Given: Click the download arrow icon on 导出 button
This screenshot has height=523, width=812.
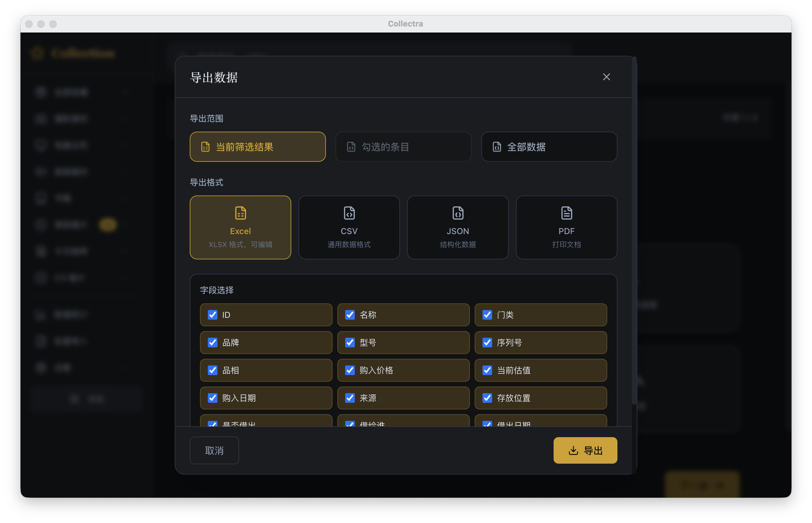Looking at the screenshot, I should [573, 450].
